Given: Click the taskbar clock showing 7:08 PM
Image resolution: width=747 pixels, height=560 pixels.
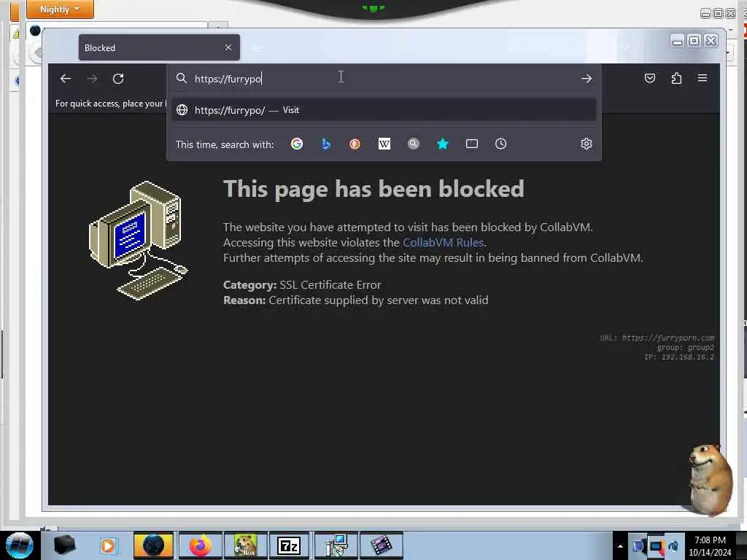Looking at the screenshot, I should click(x=710, y=546).
